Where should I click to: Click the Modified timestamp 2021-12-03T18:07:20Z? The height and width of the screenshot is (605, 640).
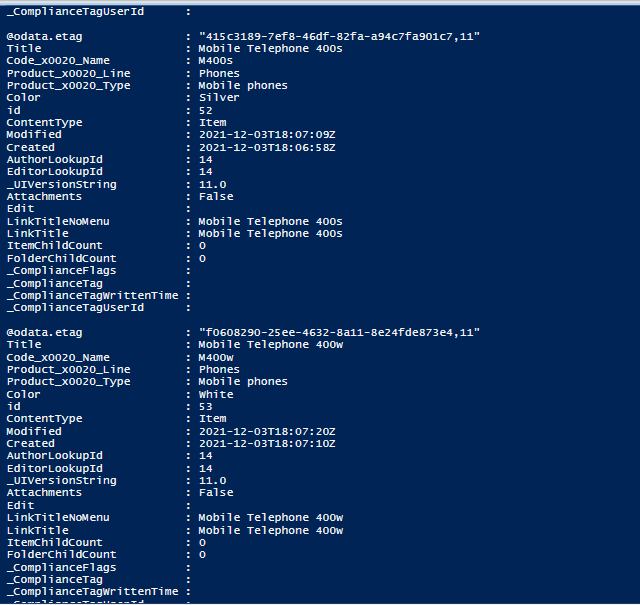[266, 431]
